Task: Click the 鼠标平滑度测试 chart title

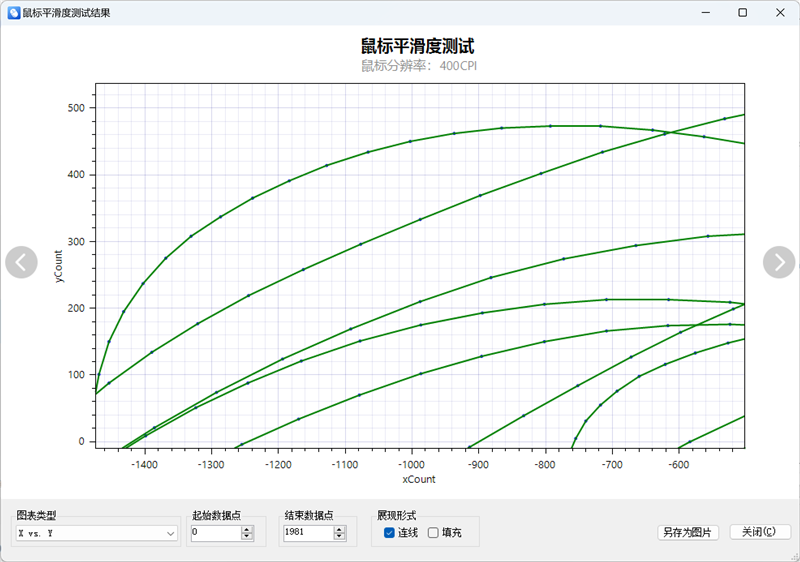Action: (417, 46)
